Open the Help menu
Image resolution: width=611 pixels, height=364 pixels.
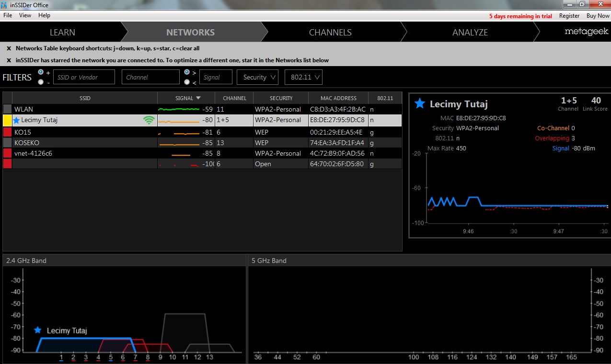pyautogui.click(x=44, y=15)
